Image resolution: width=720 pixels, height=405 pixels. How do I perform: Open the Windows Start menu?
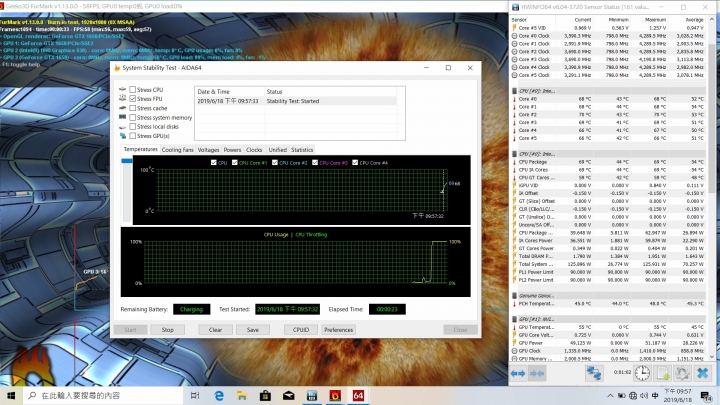click(11, 395)
